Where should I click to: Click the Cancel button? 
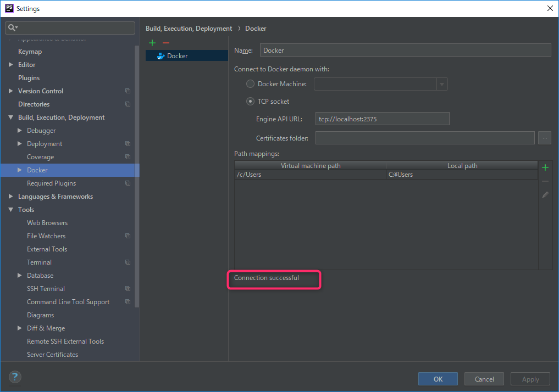click(484, 379)
